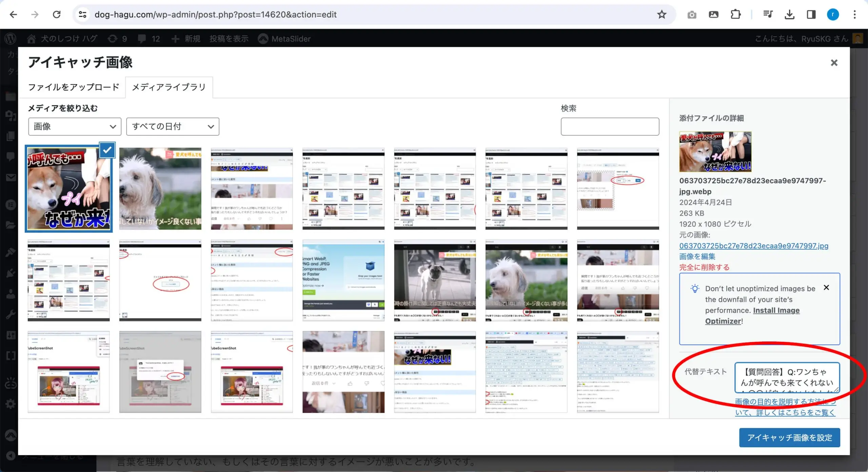Open the Chrome three-dot menu
The image size is (868, 472).
(854, 15)
